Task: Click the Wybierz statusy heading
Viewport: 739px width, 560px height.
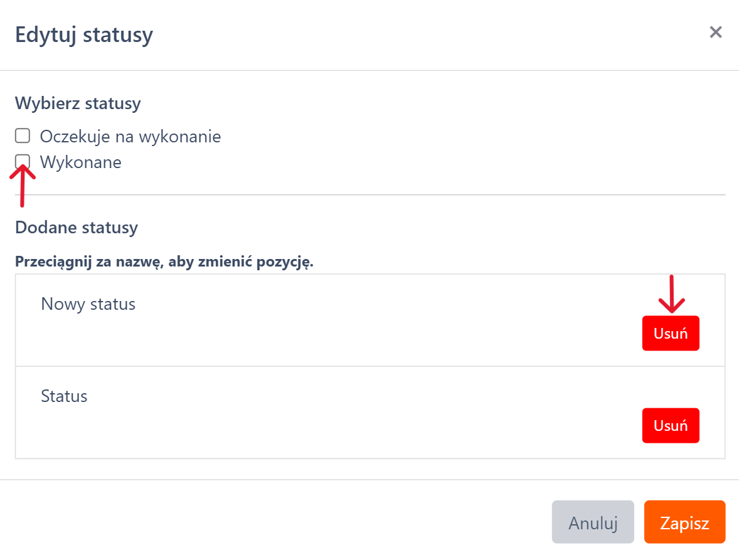Action: coord(78,103)
